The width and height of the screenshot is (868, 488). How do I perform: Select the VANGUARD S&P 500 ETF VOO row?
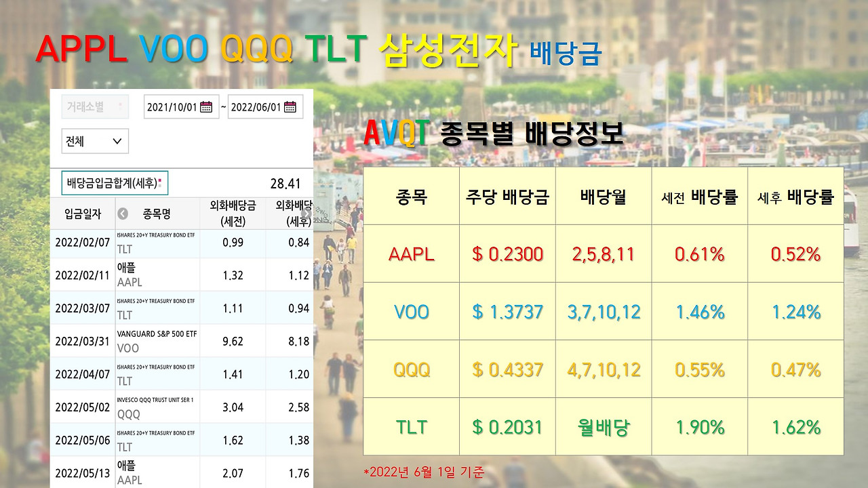click(182, 341)
